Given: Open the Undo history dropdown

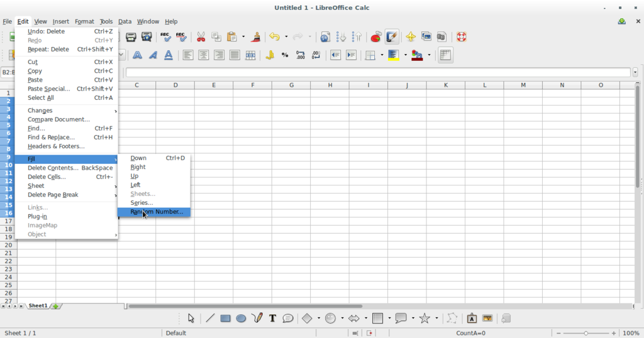Looking at the screenshot, I should pos(286,37).
